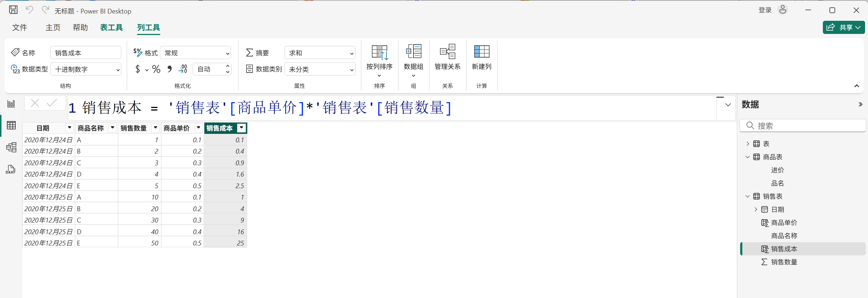Click the Save icon in title bar
The width and height of the screenshot is (868, 298).
(13, 10)
